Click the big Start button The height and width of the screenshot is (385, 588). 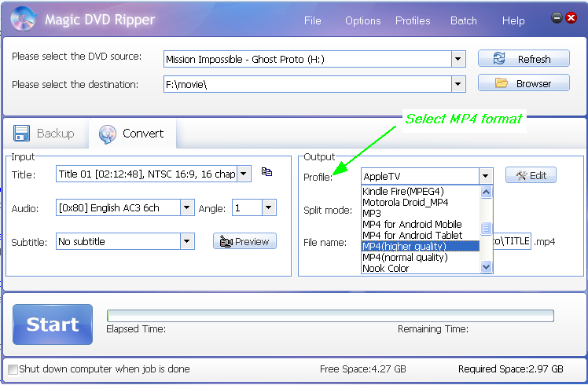53,324
